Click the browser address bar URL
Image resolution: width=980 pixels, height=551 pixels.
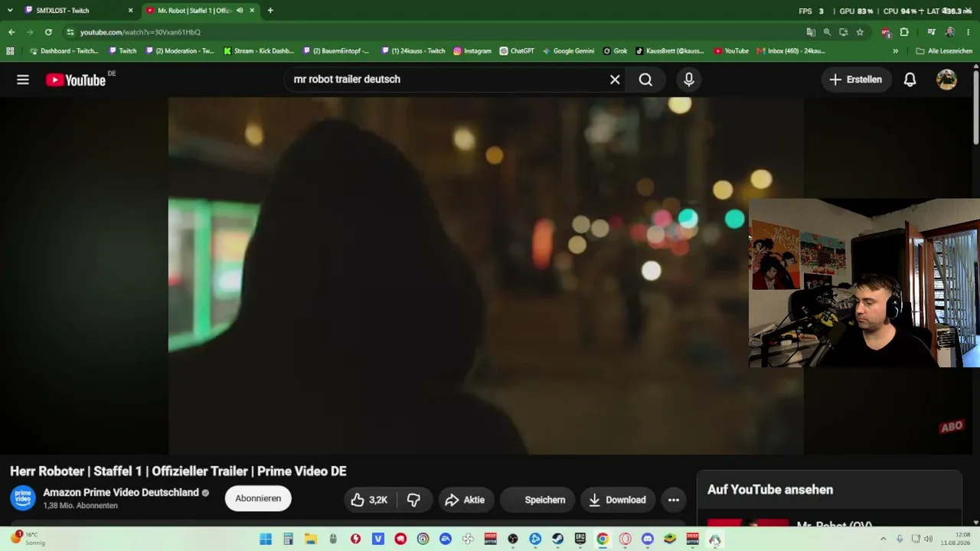[x=140, y=32]
